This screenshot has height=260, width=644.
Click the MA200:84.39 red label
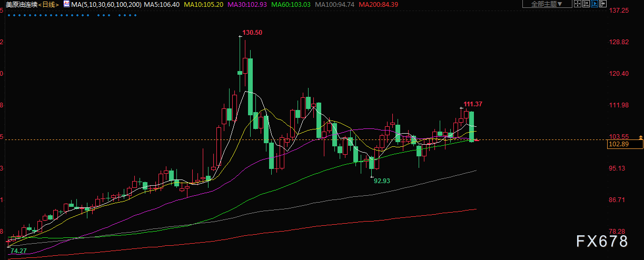tap(378, 4)
